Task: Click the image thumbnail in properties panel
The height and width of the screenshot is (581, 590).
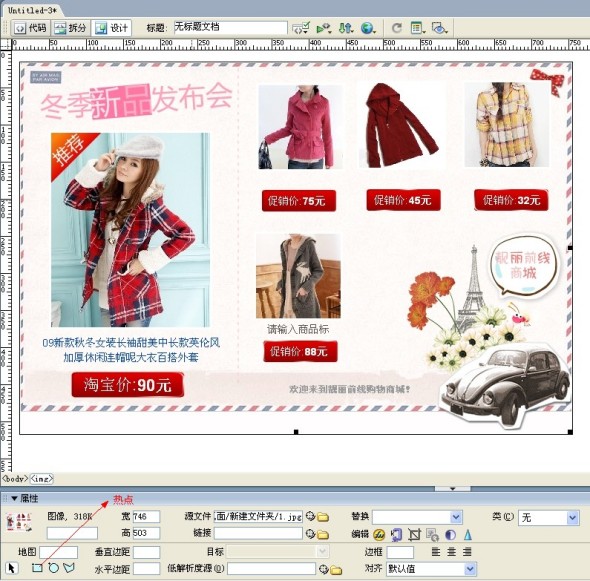Action: pyautogui.click(x=19, y=522)
